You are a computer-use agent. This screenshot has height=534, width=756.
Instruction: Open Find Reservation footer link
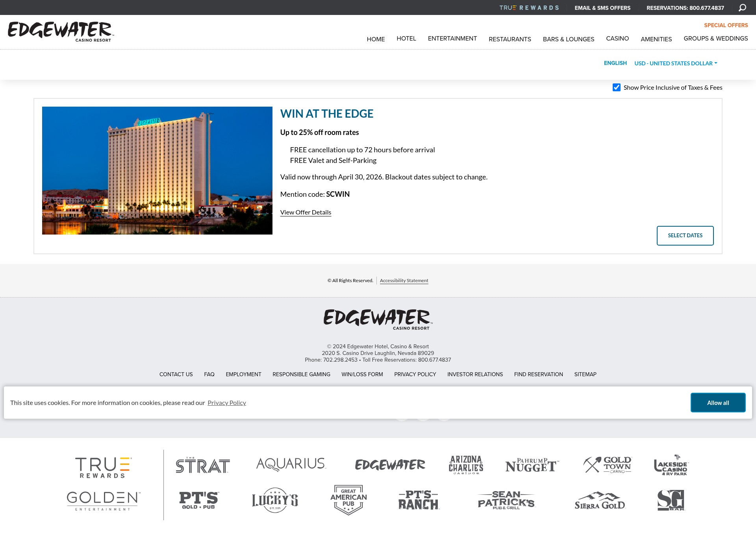click(538, 374)
